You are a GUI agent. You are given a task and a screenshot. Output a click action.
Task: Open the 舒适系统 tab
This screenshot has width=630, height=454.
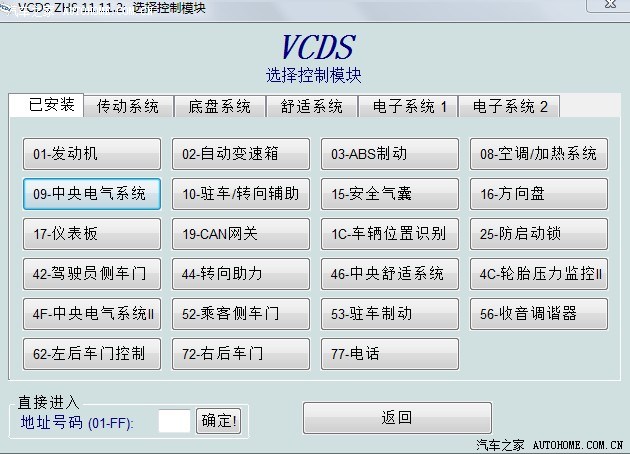312,107
